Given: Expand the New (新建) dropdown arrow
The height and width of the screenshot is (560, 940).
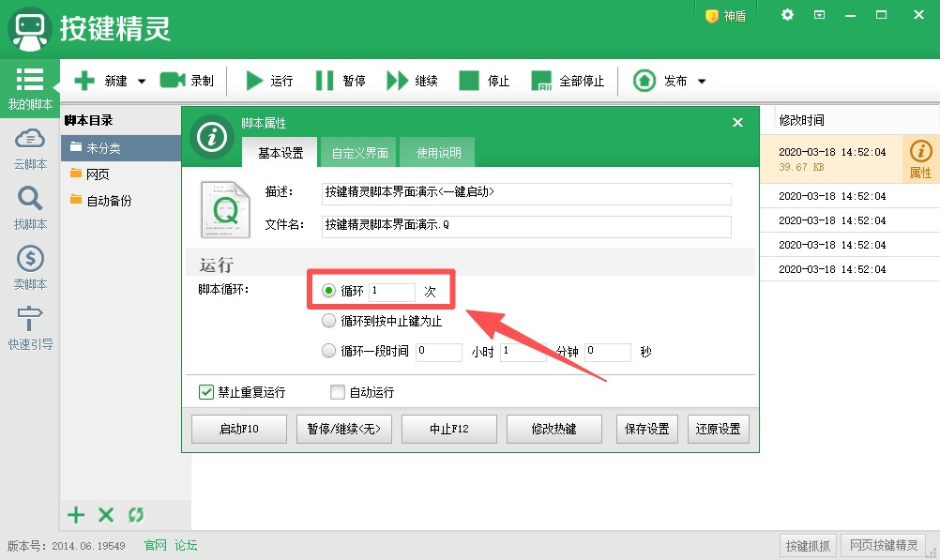Looking at the screenshot, I should pyautogui.click(x=142, y=82).
